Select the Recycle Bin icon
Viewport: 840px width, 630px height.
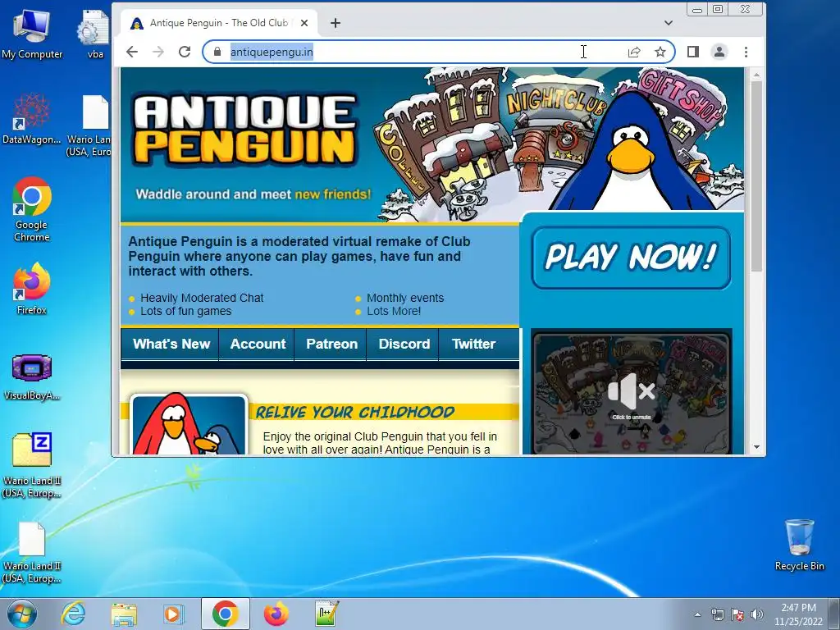coord(799,545)
